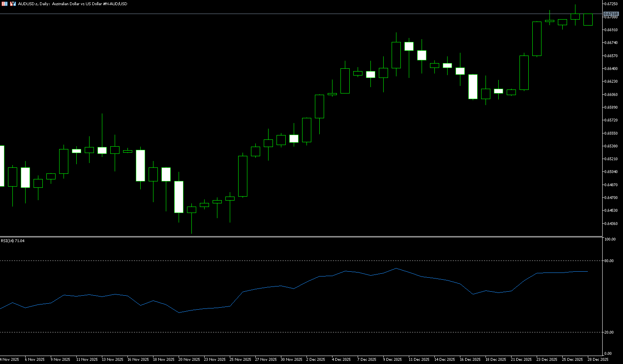This screenshot has width=623, height=364.
Task: Click the divider between the price chart and RSI window
Action: click(300, 237)
